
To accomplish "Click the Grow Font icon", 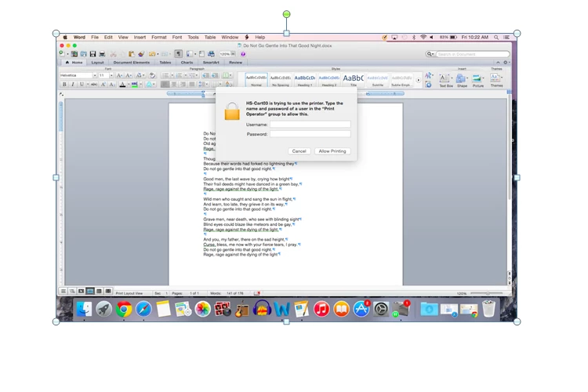I will tap(119, 75).
